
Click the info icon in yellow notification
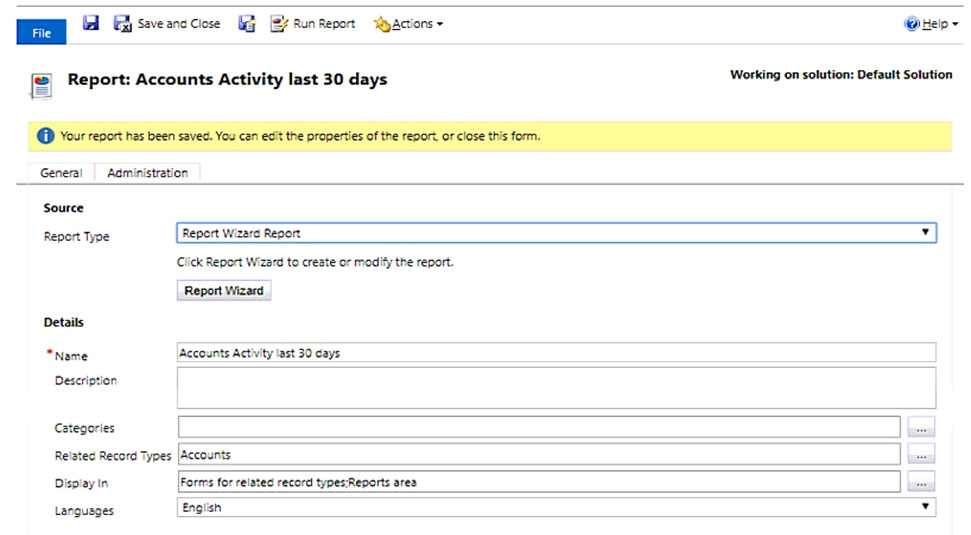click(x=45, y=136)
